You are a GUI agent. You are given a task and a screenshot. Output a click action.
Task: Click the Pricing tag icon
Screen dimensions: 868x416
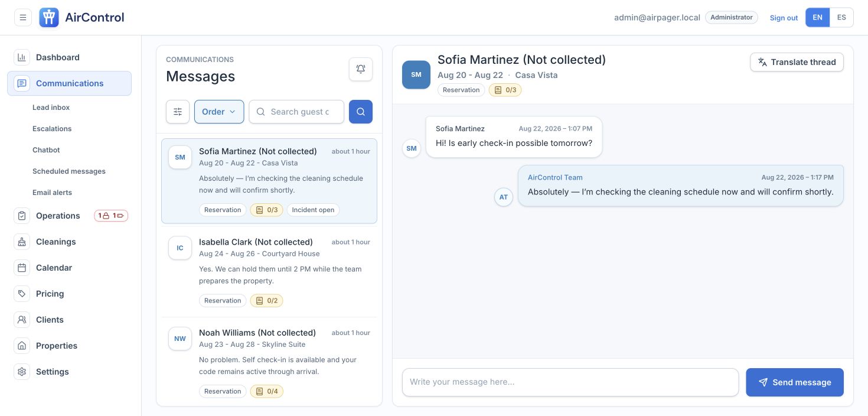[x=22, y=294]
